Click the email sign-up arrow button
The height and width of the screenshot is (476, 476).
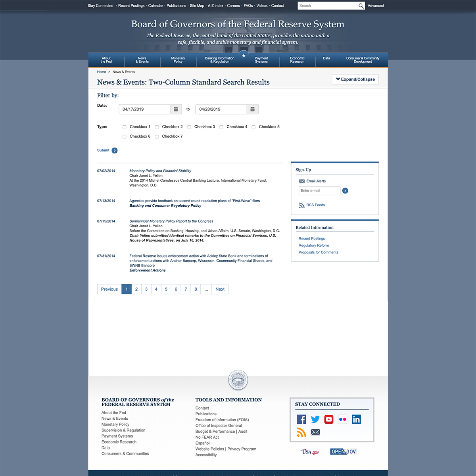point(345,191)
